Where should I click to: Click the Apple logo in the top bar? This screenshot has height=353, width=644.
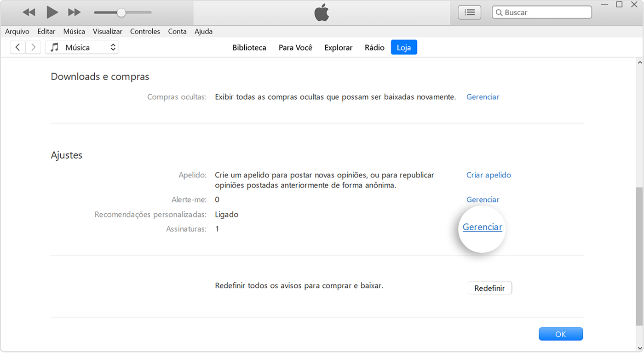click(x=322, y=13)
